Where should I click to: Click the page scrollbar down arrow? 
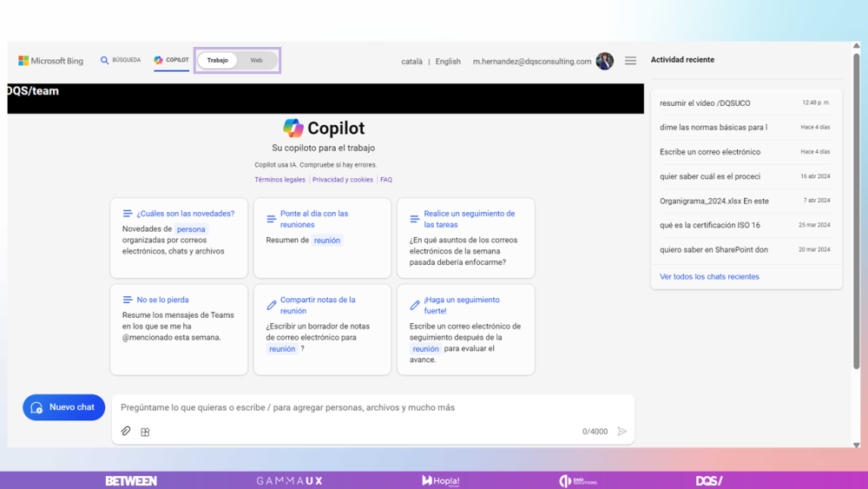pos(856,445)
